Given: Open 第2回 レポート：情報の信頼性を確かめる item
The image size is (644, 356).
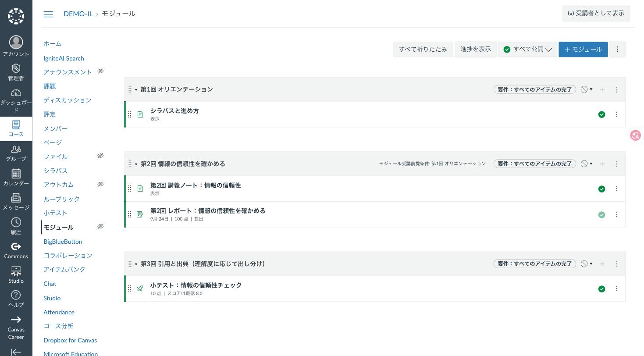Looking at the screenshot, I should click(x=208, y=211).
